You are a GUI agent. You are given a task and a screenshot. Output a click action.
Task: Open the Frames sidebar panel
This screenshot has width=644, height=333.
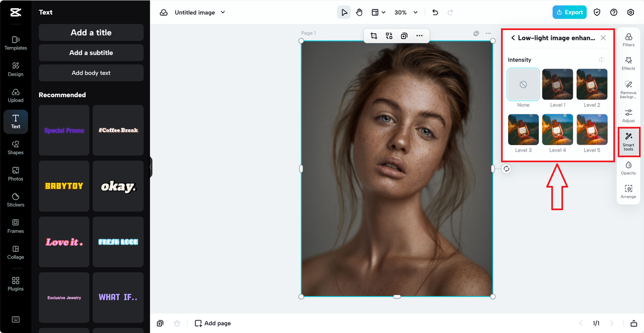point(16,226)
